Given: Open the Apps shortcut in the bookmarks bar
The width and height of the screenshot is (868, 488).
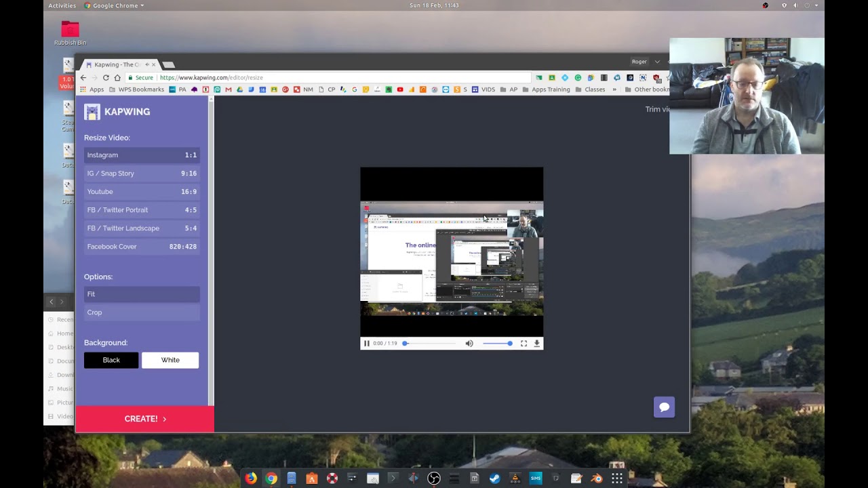Looking at the screenshot, I should coord(92,89).
